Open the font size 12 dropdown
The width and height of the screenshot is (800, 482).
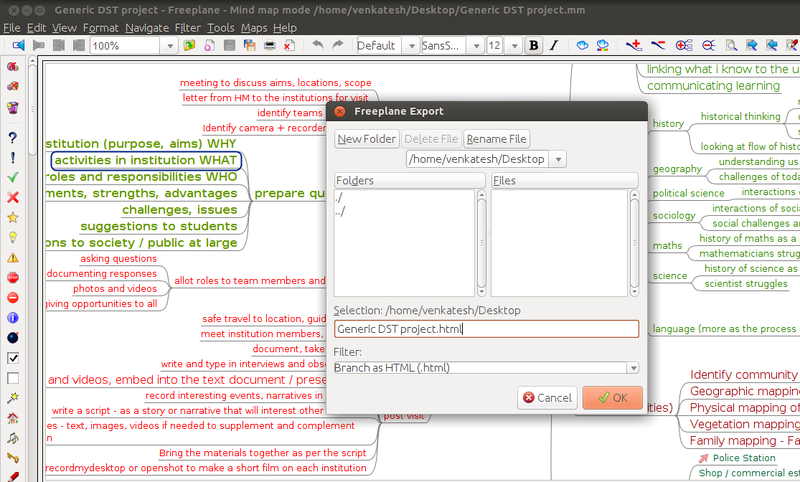514,46
